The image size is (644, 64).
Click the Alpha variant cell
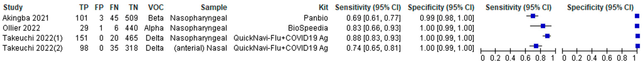(154, 28)
